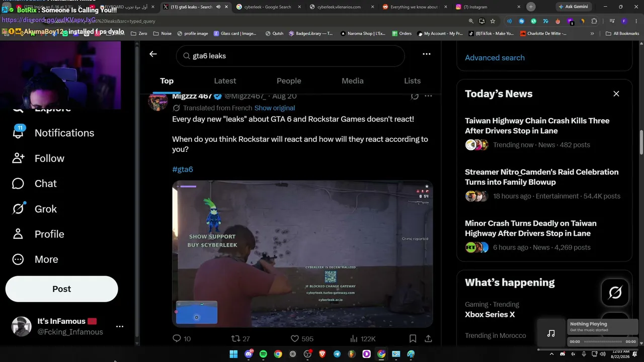This screenshot has width=644, height=362.
Task: Open Chrome's three-dot menu
Action: pyautogui.click(x=635, y=21)
